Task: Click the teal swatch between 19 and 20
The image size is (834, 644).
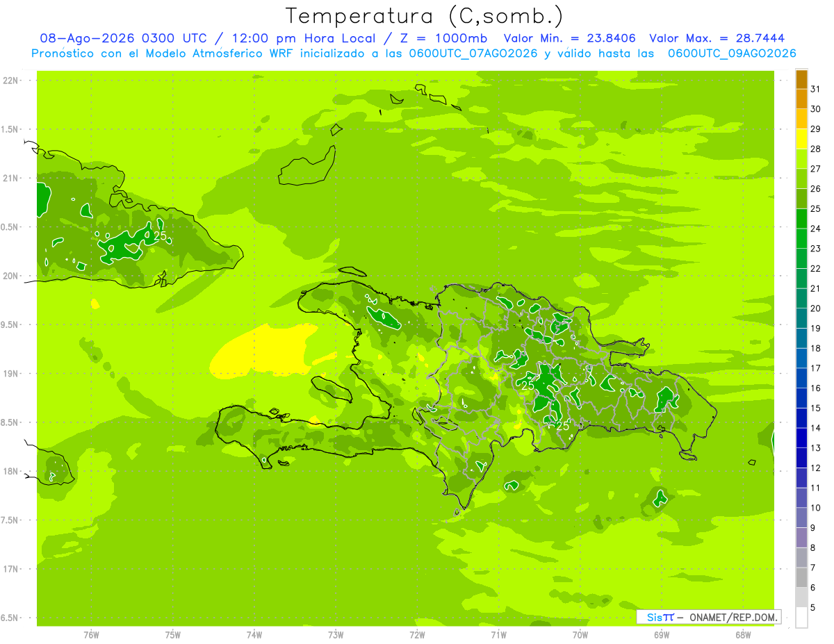Action: coord(801,318)
